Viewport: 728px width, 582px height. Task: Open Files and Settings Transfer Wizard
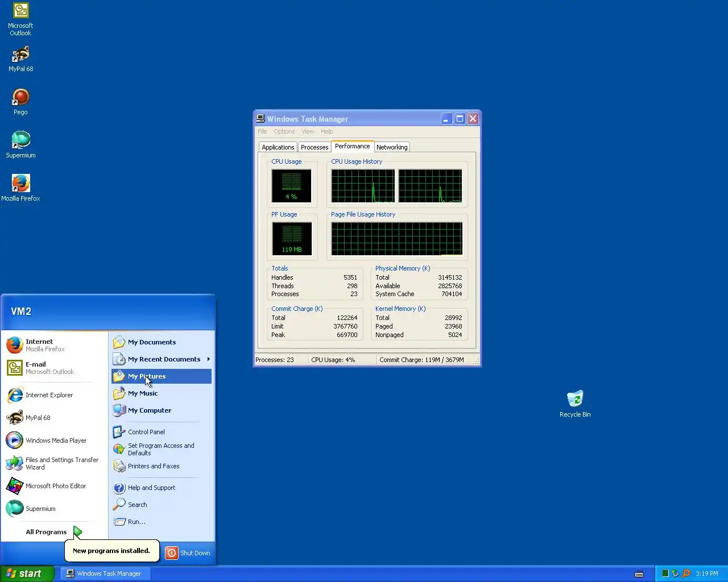coord(55,463)
